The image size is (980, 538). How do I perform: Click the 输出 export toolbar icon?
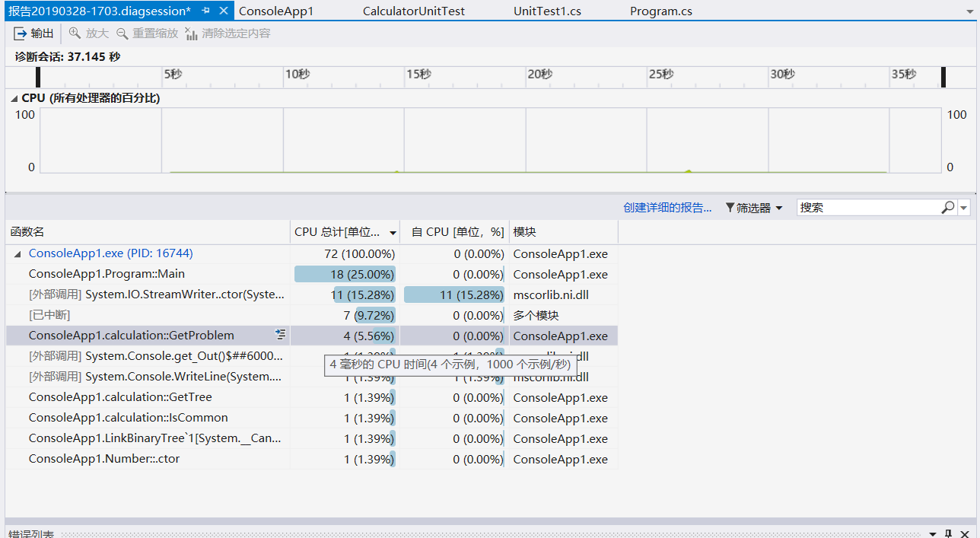pos(21,33)
